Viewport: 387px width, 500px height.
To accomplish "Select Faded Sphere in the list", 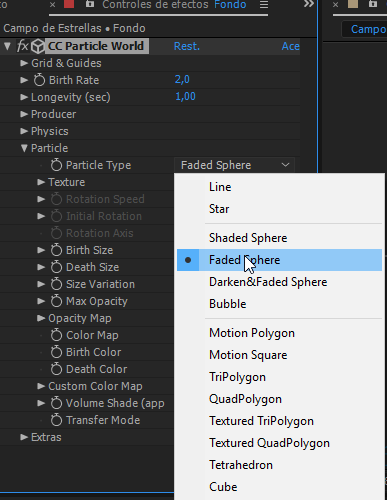I will pos(279,260).
